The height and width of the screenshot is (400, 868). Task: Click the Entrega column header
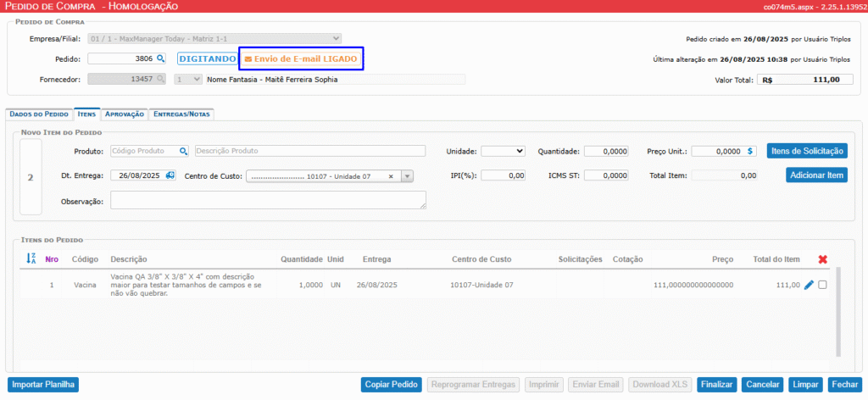(x=377, y=259)
